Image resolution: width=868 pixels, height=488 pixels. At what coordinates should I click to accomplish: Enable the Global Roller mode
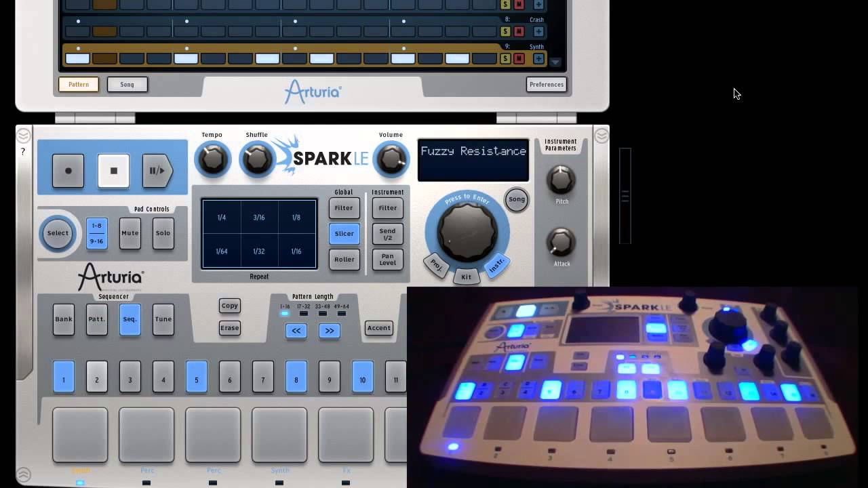(344, 260)
